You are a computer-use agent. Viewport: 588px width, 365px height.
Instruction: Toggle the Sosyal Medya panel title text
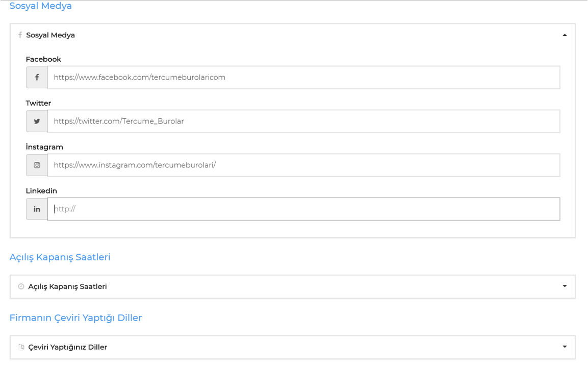(50, 35)
